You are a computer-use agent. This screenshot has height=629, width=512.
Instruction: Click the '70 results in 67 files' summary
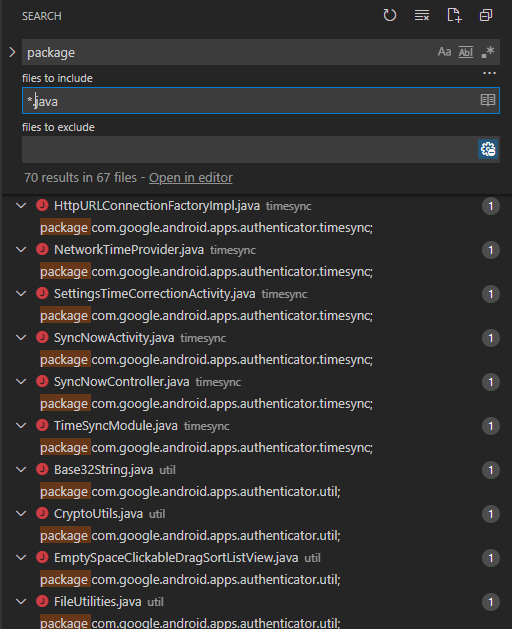pos(80,177)
